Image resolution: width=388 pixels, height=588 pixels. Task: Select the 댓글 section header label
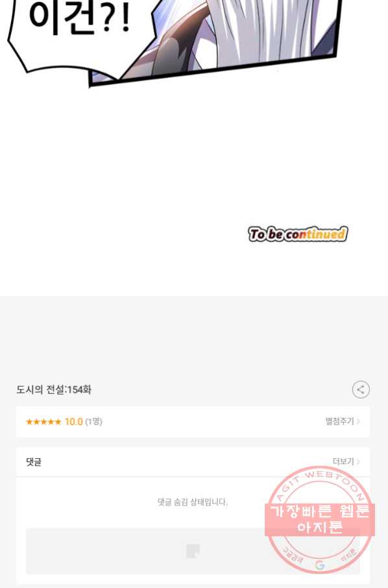[x=34, y=461]
